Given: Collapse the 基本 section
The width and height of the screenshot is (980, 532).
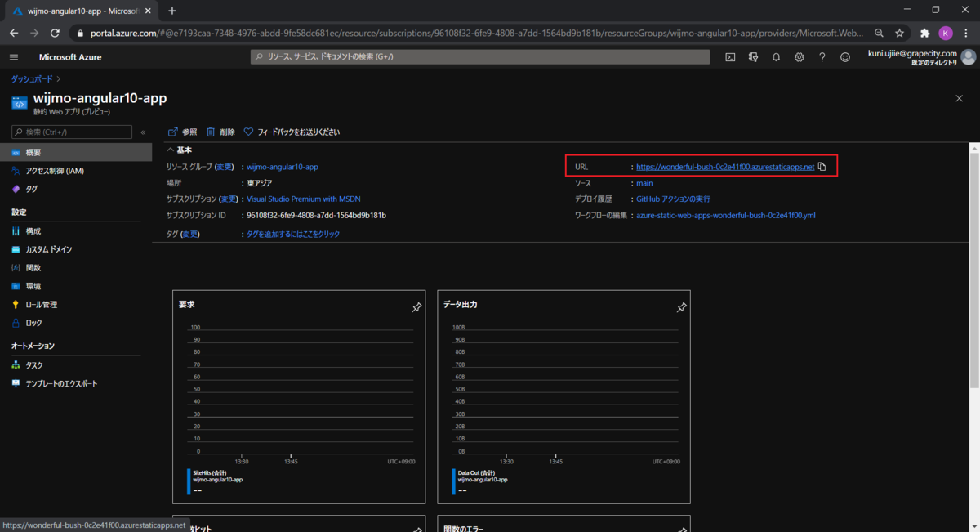Looking at the screenshot, I should click(179, 150).
